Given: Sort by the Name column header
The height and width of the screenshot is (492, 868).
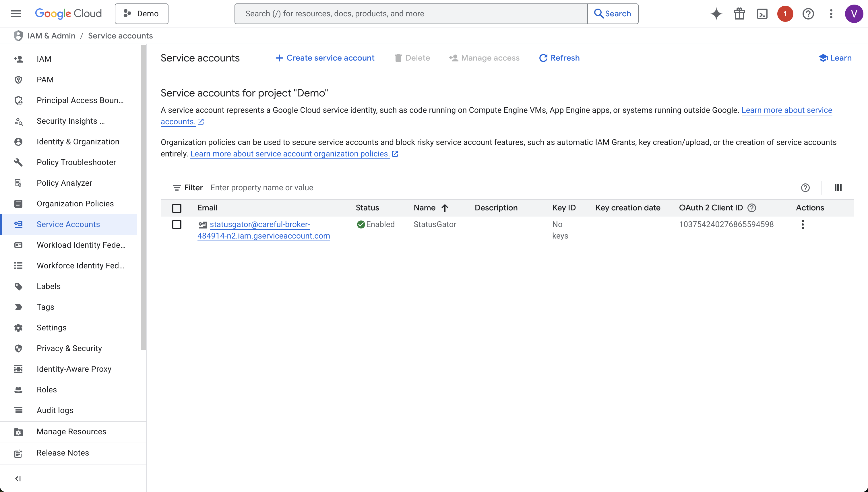Looking at the screenshot, I should (425, 208).
